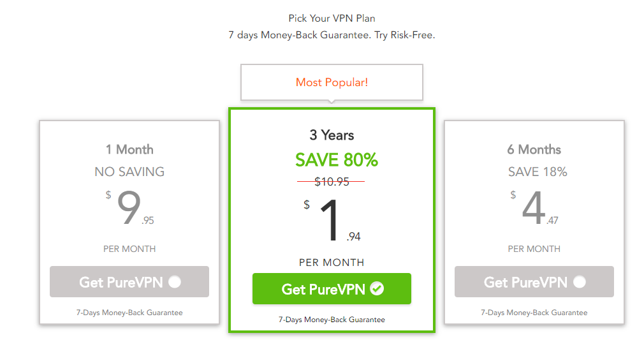
Task: Open the Most Popular! banner
Action: pos(332,82)
